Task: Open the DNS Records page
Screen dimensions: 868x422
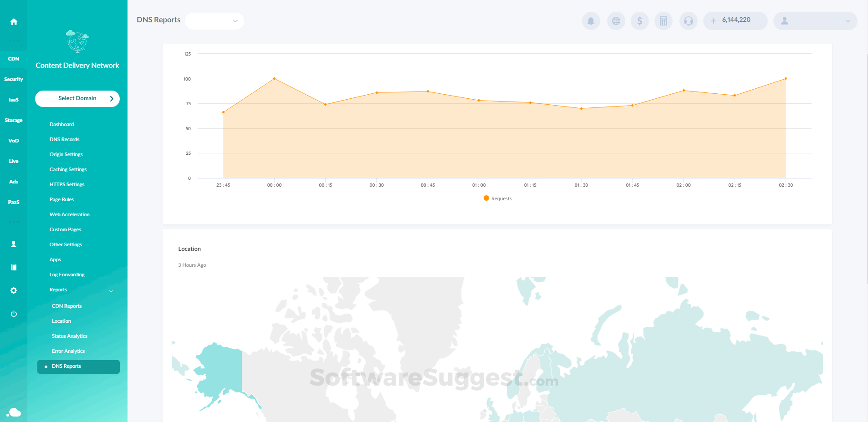Action: pos(64,139)
